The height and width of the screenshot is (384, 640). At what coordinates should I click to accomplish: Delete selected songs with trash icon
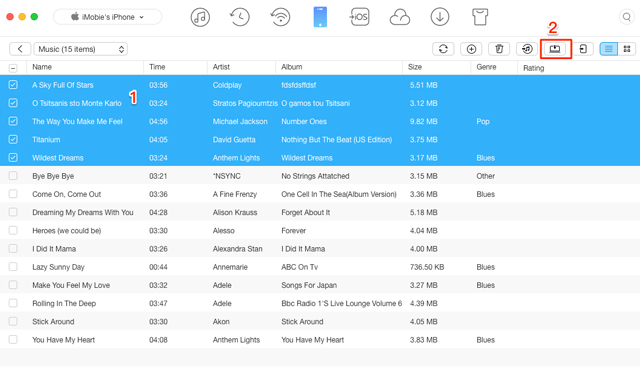coord(499,49)
